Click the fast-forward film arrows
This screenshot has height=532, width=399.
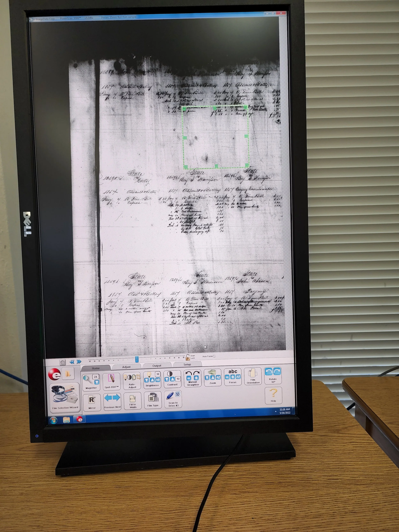79,362
